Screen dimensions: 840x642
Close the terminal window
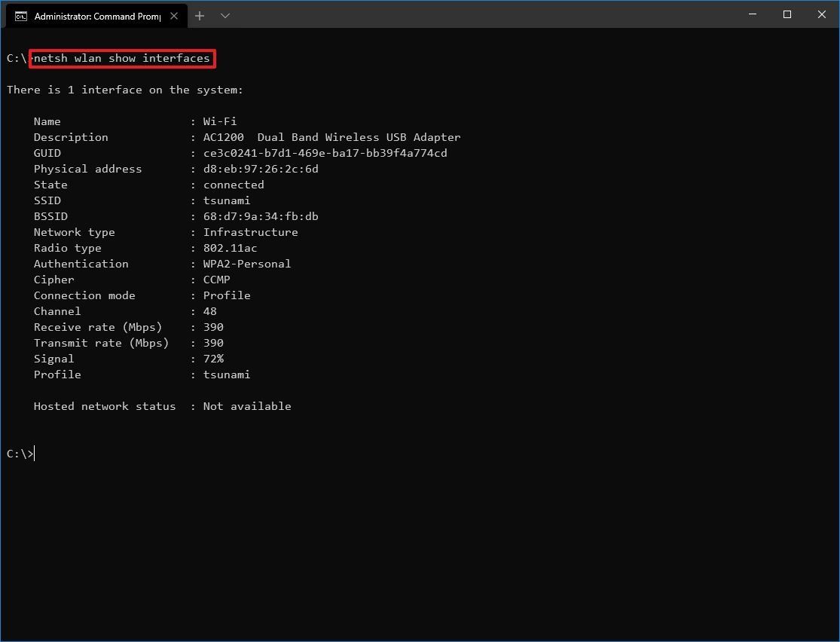point(822,14)
